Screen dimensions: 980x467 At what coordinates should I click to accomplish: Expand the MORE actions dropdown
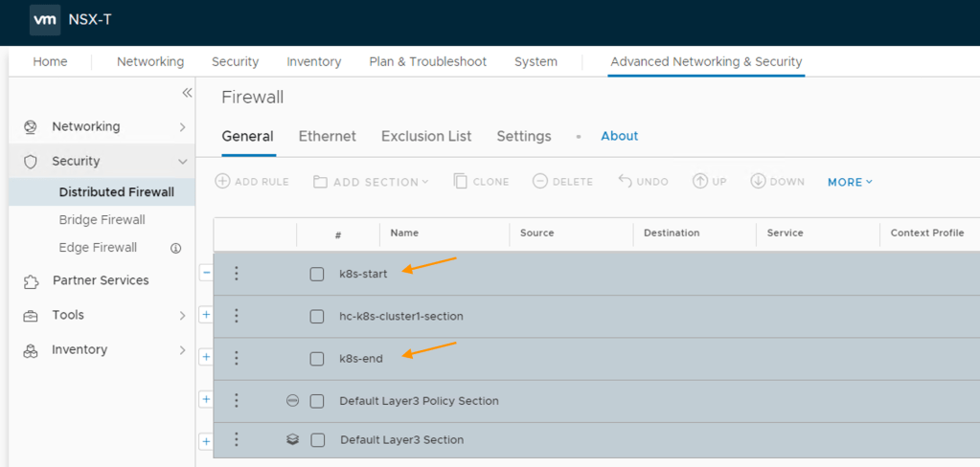point(850,182)
